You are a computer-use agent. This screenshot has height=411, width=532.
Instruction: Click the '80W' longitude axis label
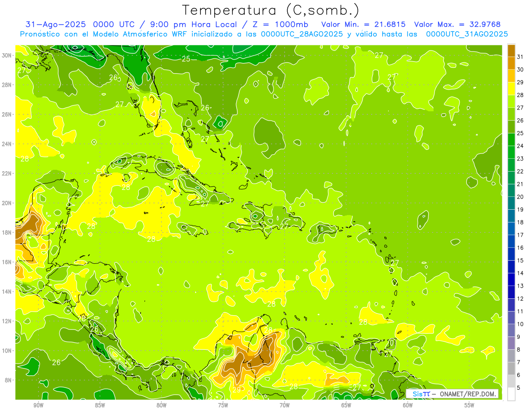coord(161,405)
